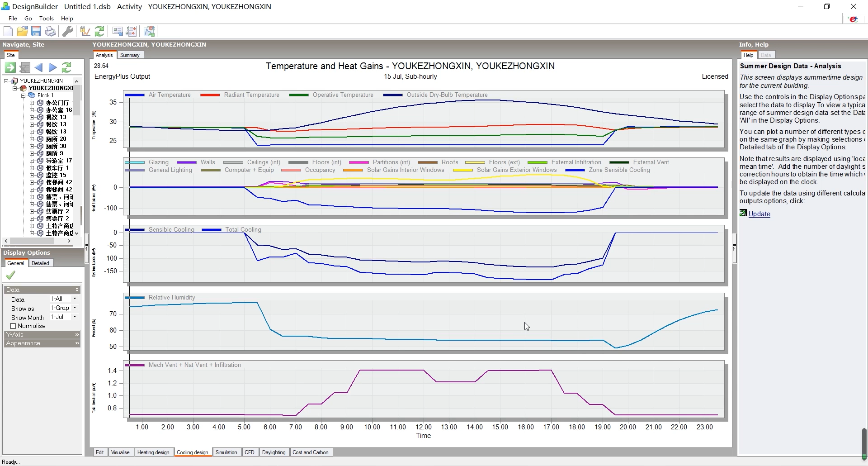Switch to the Edit tab

point(100,452)
